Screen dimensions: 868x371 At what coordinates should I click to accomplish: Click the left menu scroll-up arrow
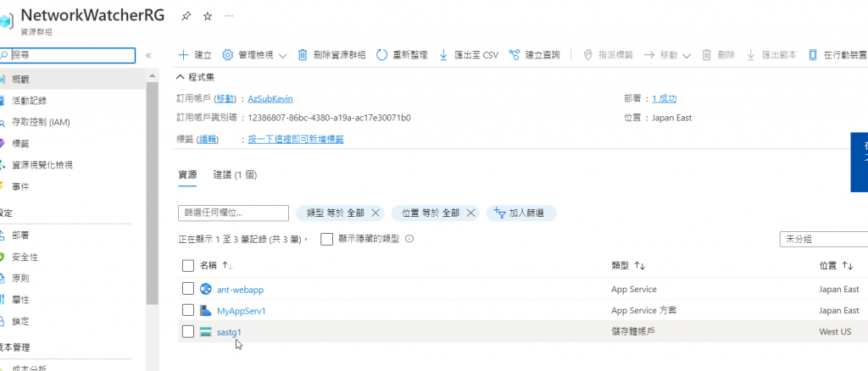(153, 74)
